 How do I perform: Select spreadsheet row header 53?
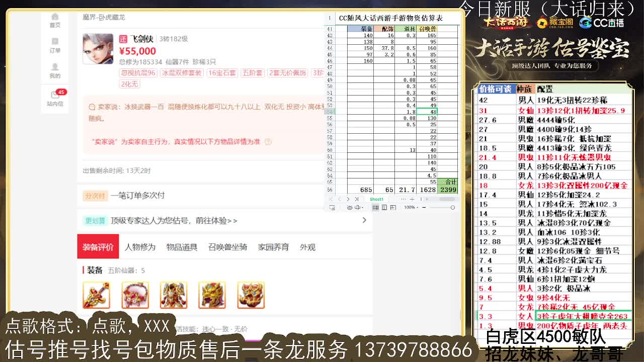(x=330, y=105)
